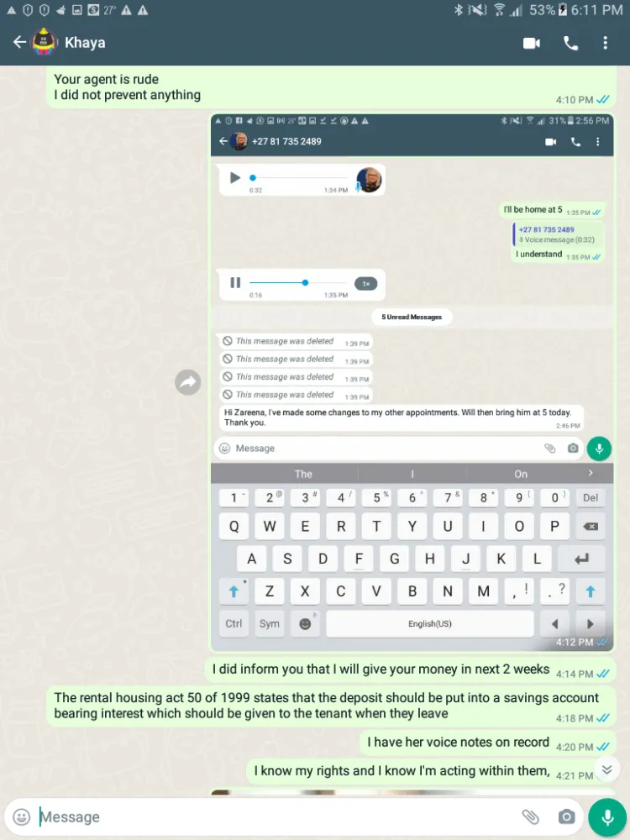Viewport: 630px width, 840px height.
Task: Tap the paperclip attachment icon
Action: click(x=530, y=816)
